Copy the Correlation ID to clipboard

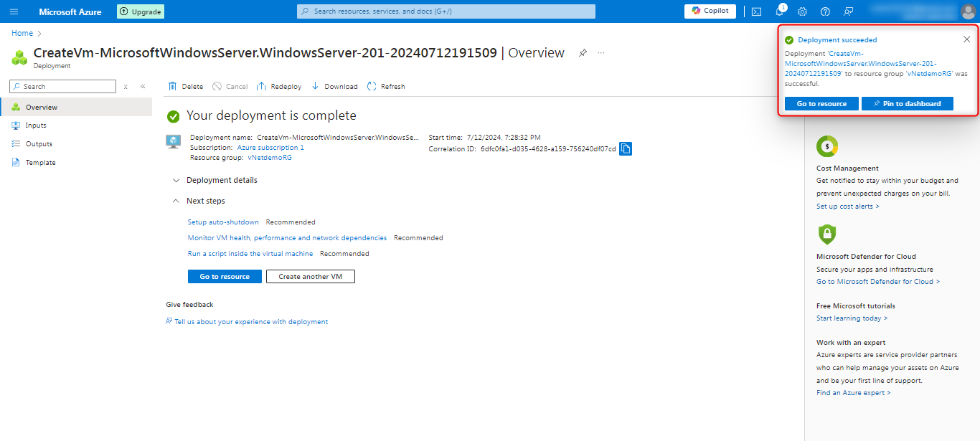[626, 148]
